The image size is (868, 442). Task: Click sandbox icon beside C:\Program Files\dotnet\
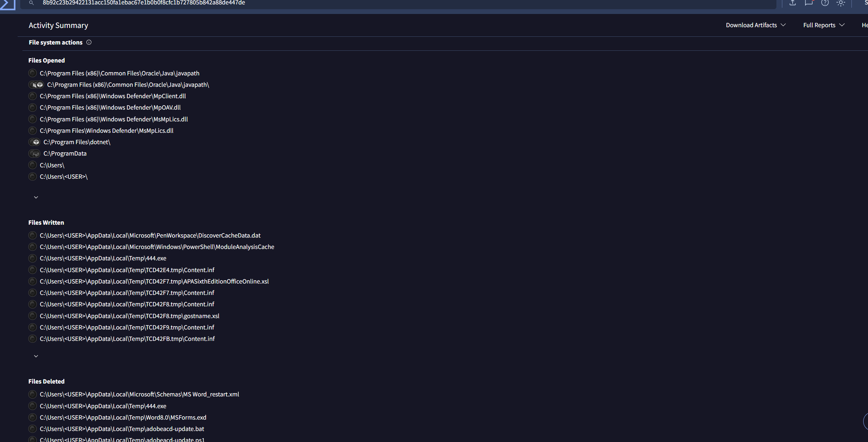click(35, 142)
